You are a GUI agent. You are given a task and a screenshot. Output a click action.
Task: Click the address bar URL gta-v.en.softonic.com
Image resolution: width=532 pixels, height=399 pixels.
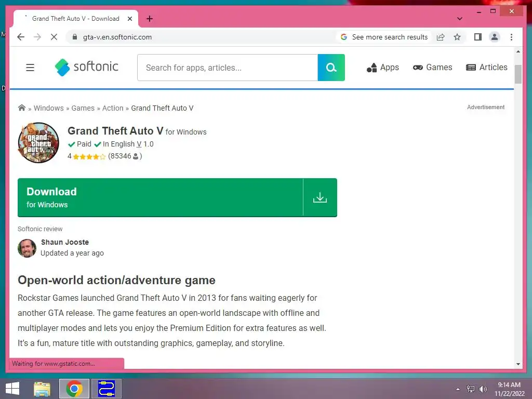(117, 37)
